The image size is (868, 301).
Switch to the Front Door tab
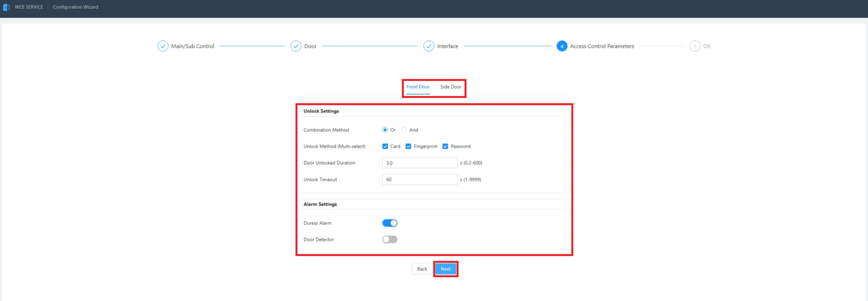click(x=418, y=87)
